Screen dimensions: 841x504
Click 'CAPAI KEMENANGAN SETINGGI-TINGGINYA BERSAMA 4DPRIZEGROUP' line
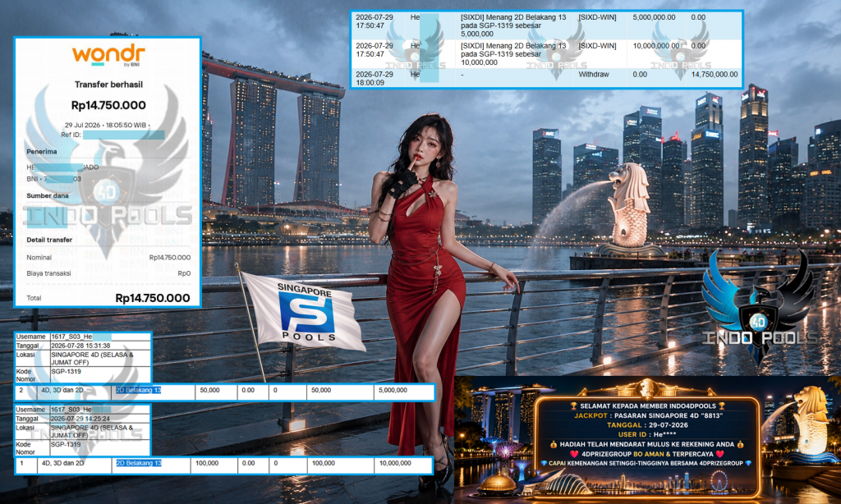(647, 463)
